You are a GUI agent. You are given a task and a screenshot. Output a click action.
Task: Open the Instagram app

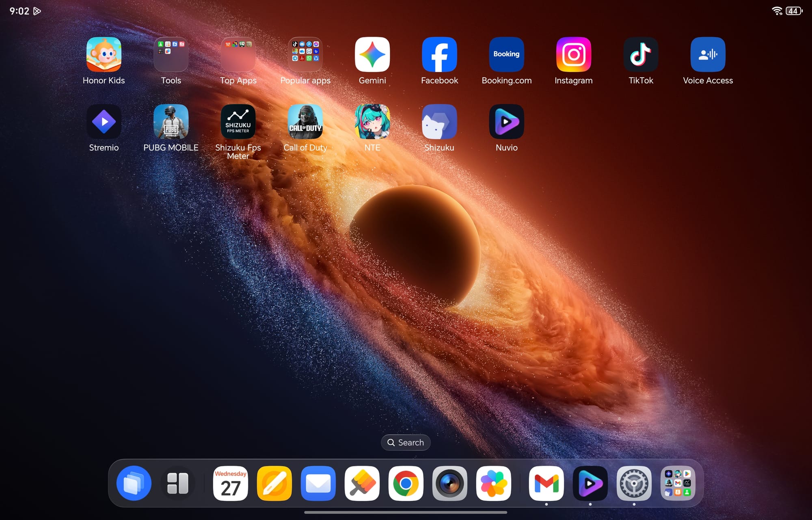coord(574,54)
